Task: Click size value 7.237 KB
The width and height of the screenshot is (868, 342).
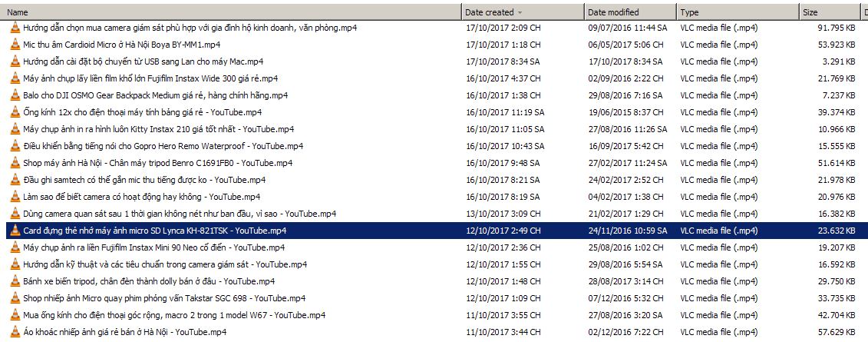Action: coord(840,95)
